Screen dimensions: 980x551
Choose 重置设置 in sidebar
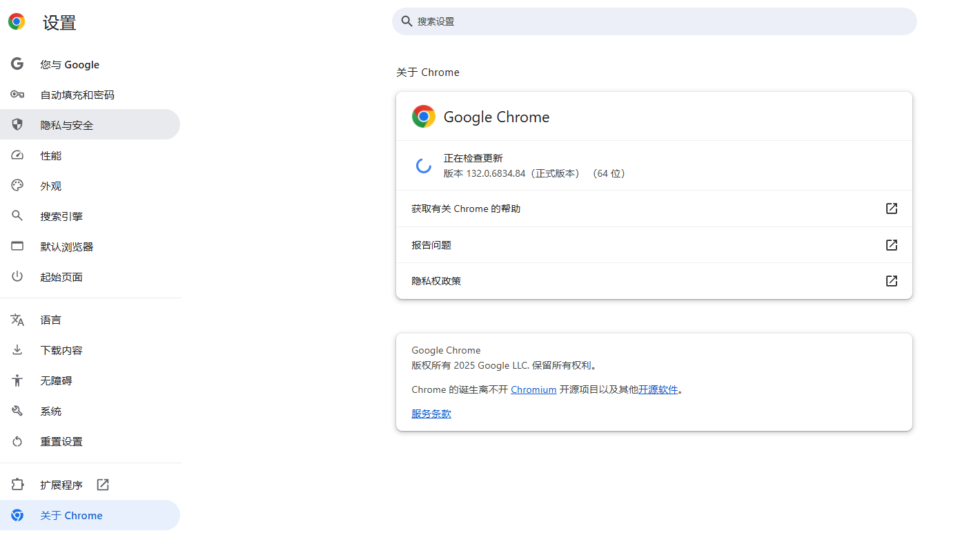(x=90, y=441)
